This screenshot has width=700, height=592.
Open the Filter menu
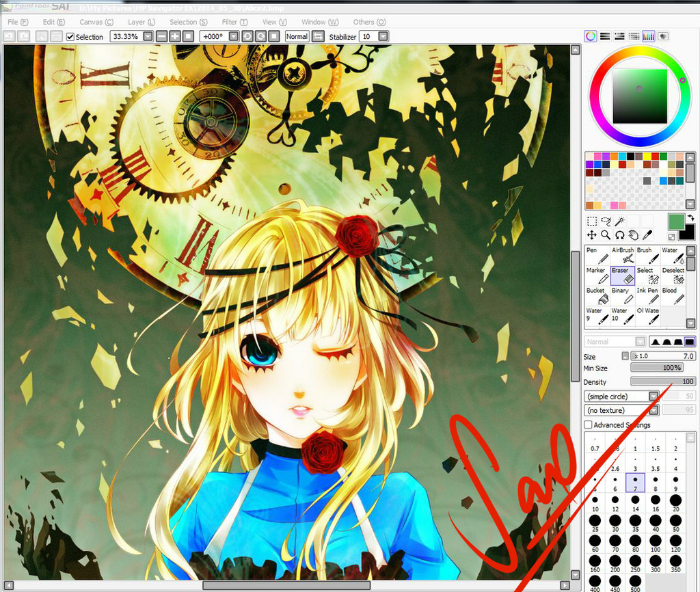234,22
